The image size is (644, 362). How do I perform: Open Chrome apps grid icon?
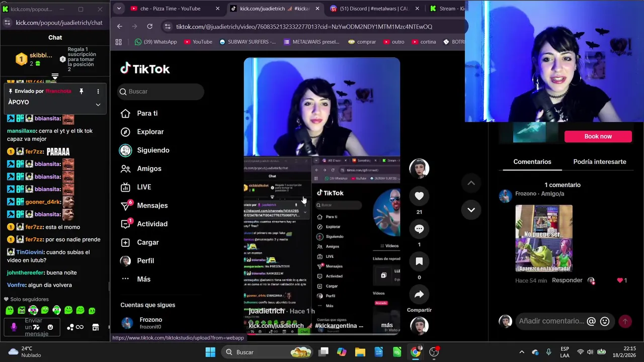(x=119, y=42)
